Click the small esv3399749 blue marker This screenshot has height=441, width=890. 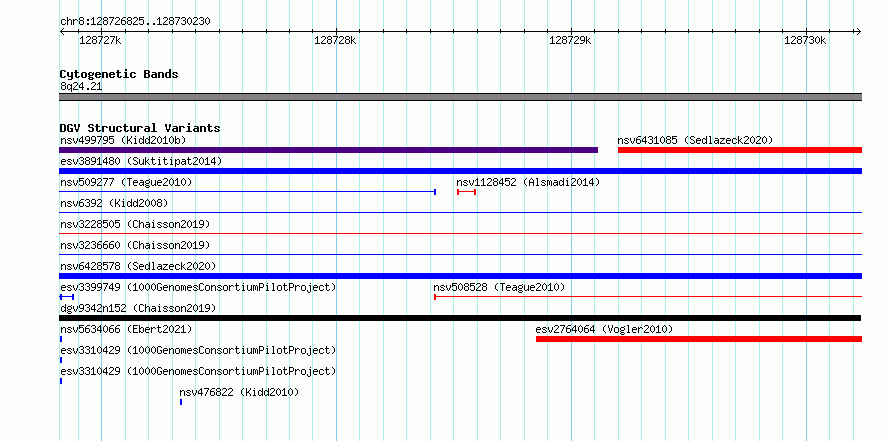click(x=66, y=297)
